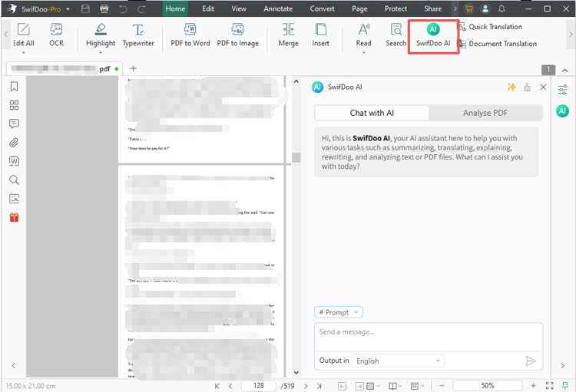
Task: Click the Save icon in title bar
Action: point(85,8)
